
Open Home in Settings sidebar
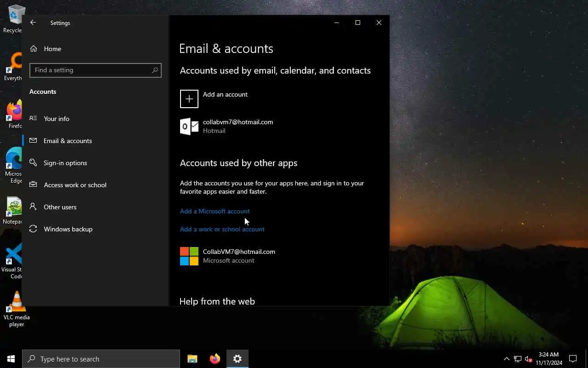[x=96, y=49]
